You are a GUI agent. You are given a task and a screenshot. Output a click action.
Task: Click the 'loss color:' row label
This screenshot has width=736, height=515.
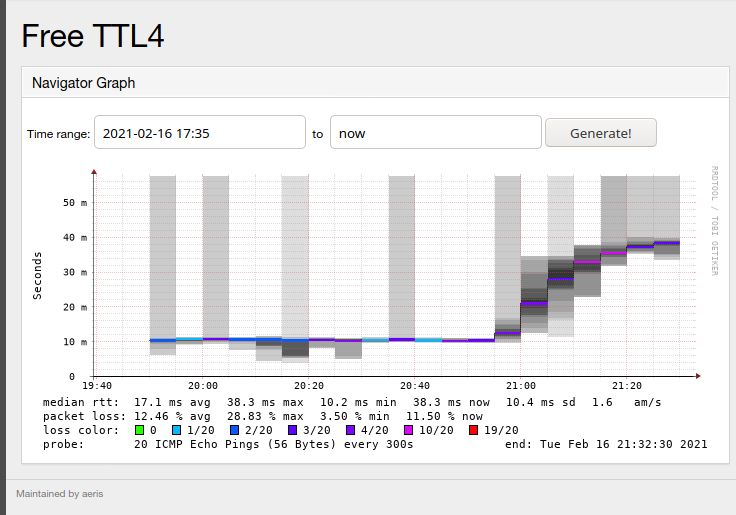pos(81,430)
